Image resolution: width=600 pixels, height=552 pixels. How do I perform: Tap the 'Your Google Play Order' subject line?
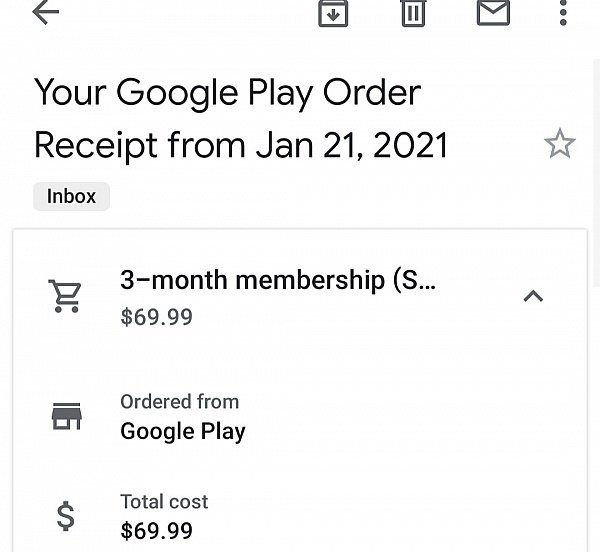coord(227,92)
